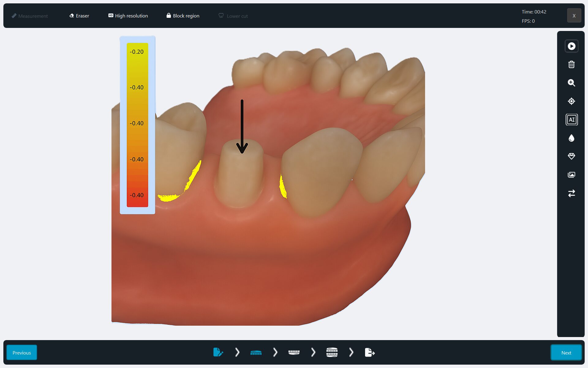Screen dimensions: 588x368
Task: Click the water droplet icon
Action: 571,138
